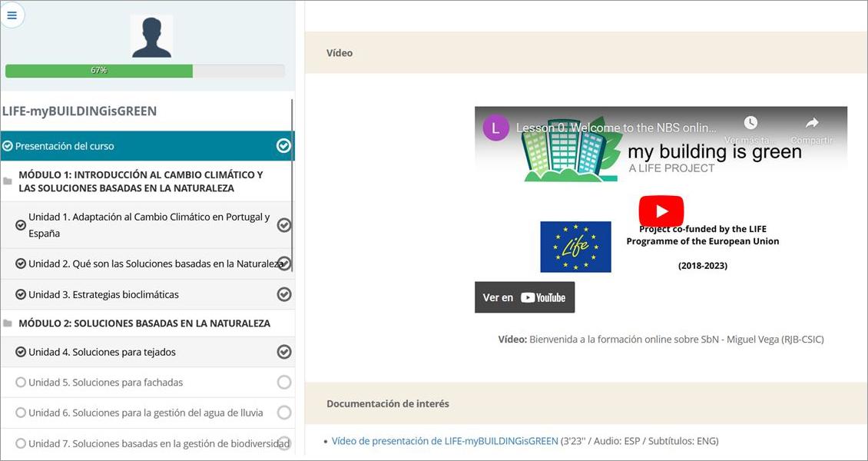Collapse MÓDULO 2 Soluciones basadas en la naturaleza
868x461 pixels.
(144, 323)
